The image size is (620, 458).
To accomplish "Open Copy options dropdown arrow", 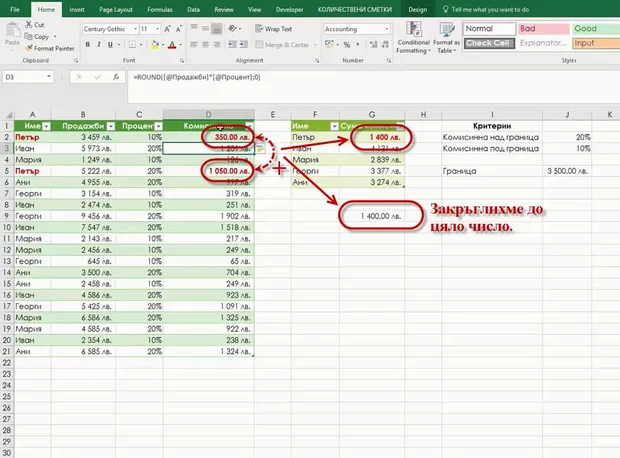I will 55,36.
